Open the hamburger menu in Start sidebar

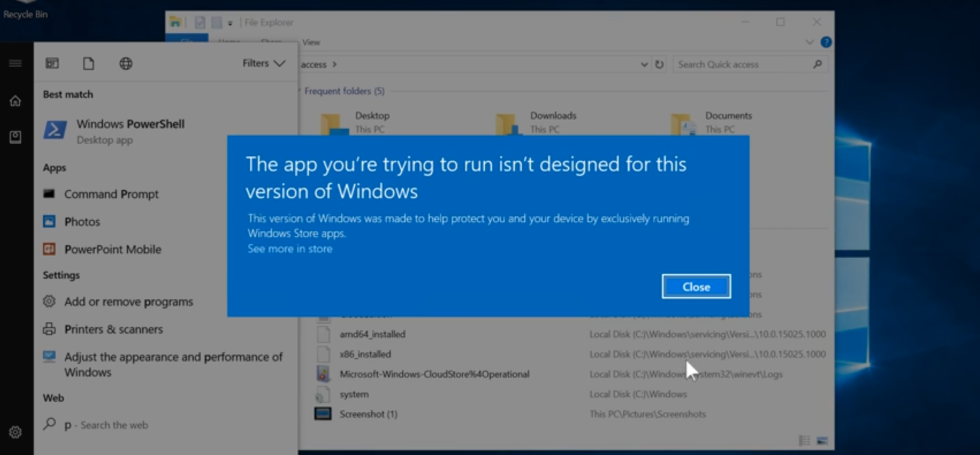[15, 63]
